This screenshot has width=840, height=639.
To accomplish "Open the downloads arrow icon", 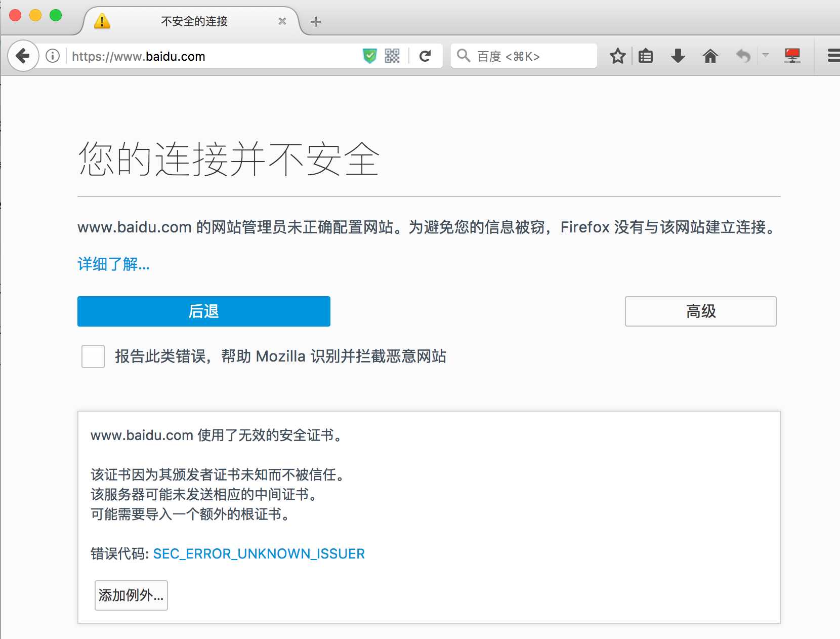I will 678,56.
